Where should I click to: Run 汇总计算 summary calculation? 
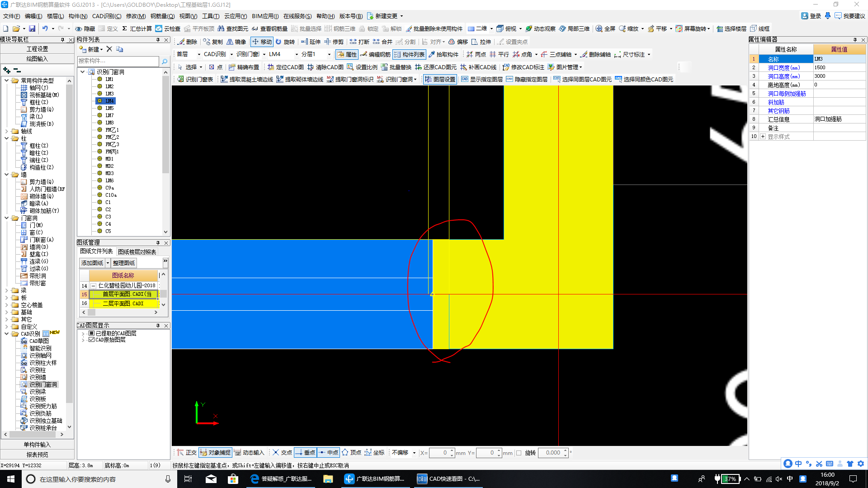pos(137,28)
